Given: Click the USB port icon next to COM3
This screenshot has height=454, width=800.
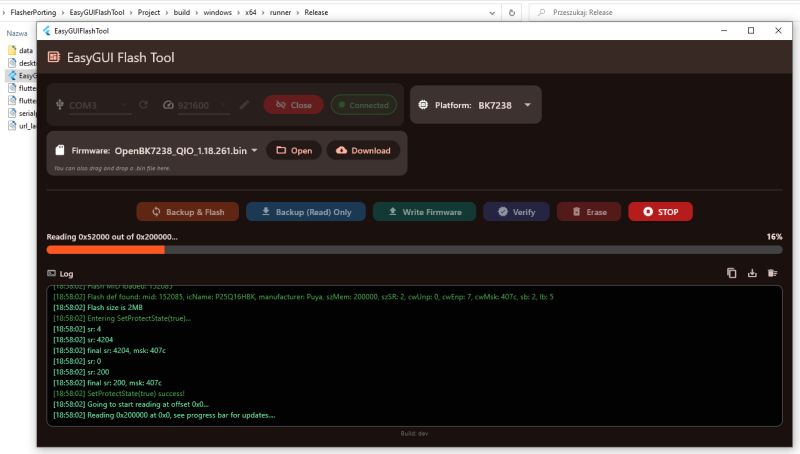Looking at the screenshot, I should point(60,105).
